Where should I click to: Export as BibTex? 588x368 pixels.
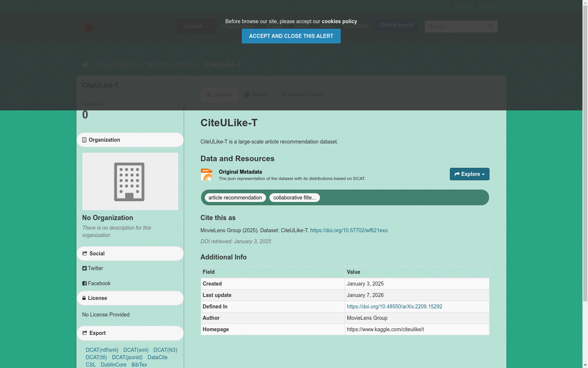click(139, 365)
